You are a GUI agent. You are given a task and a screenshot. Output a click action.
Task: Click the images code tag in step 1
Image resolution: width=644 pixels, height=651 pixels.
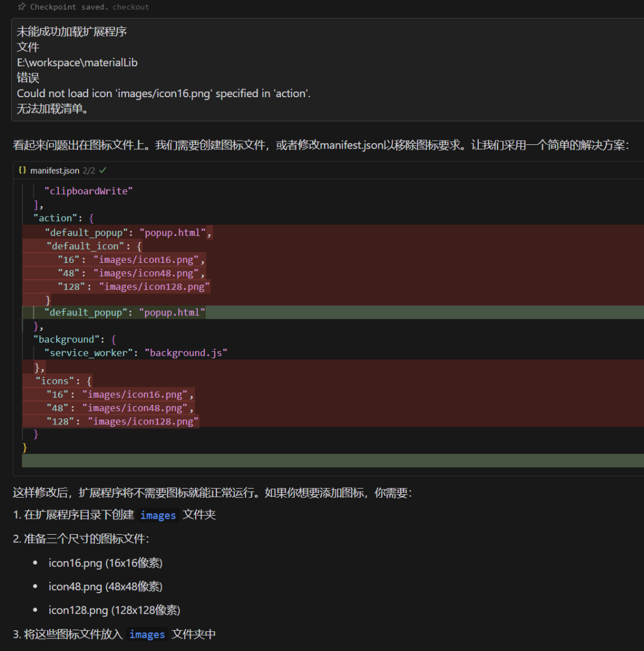pyautogui.click(x=158, y=515)
